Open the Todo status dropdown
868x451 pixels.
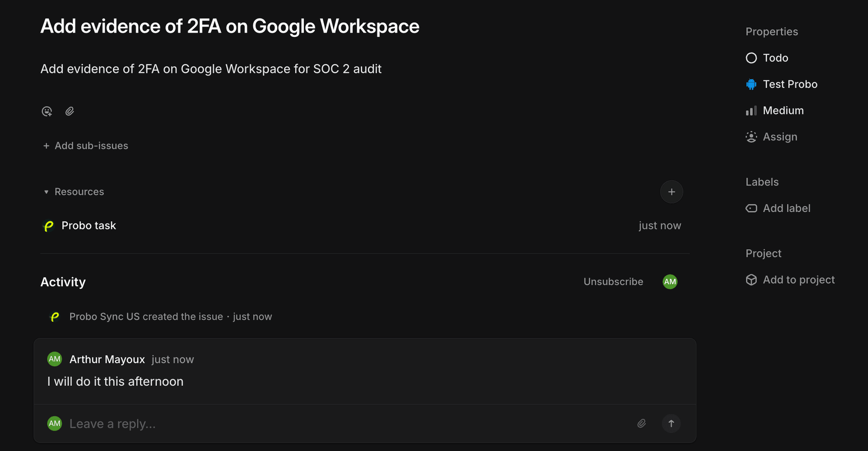[767, 58]
